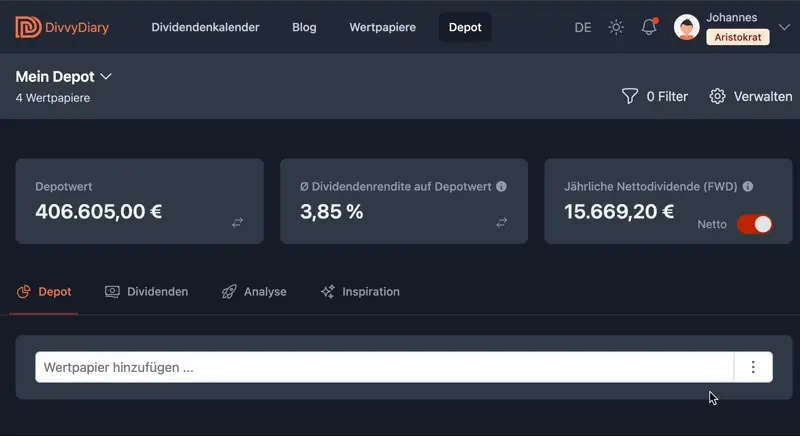This screenshot has width=800, height=436.
Task: Open notifications bell
Action: click(649, 27)
